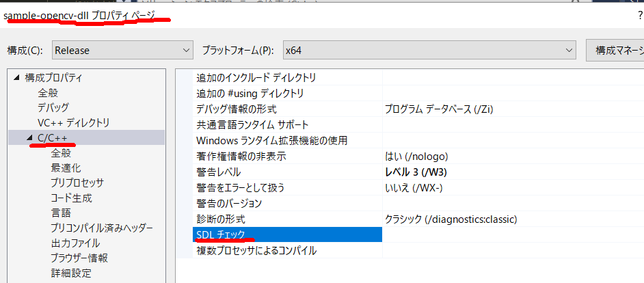Select 全般 under 構成プロパティ

[48, 92]
